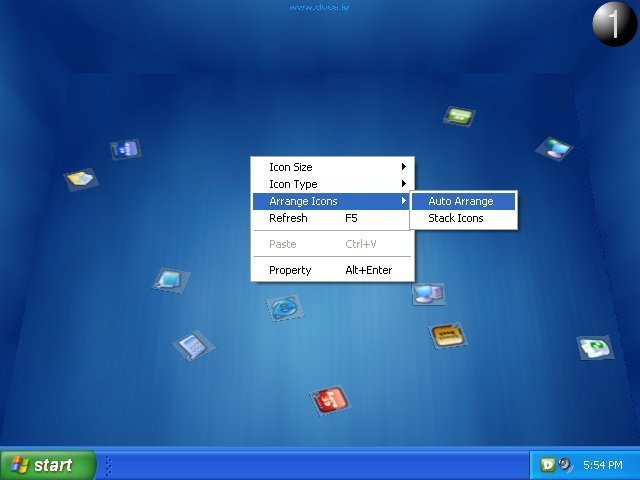
Task: Select the yellow folder icon
Action: (x=81, y=179)
